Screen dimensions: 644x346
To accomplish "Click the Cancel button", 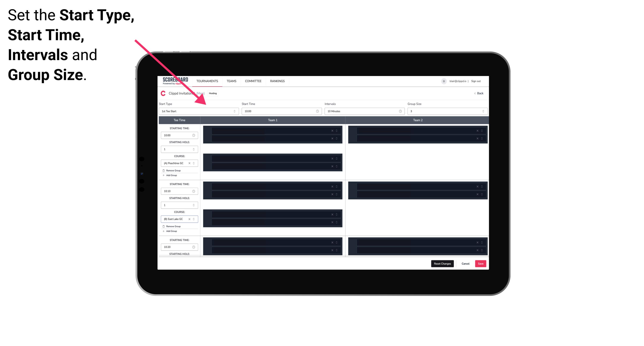I will click(x=465, y=263).
